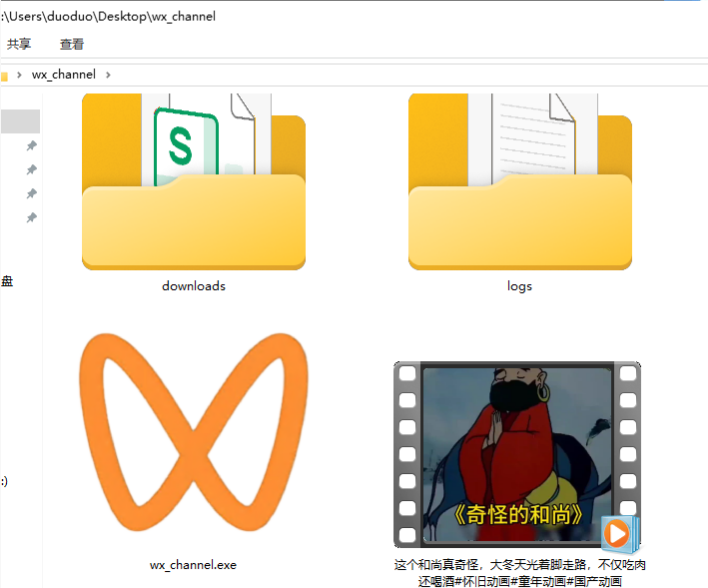Open the 查看 ribbon tab
Screen dimensions: 708x588
72,44
